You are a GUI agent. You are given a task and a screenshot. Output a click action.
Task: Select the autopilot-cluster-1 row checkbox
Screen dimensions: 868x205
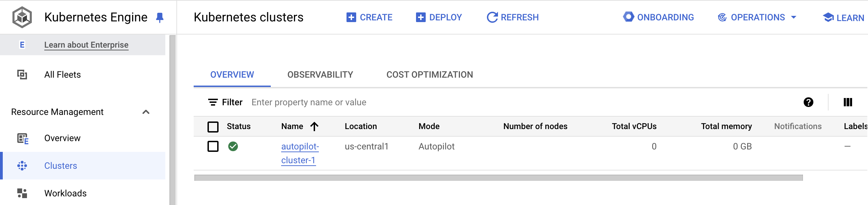coord(213,146)
